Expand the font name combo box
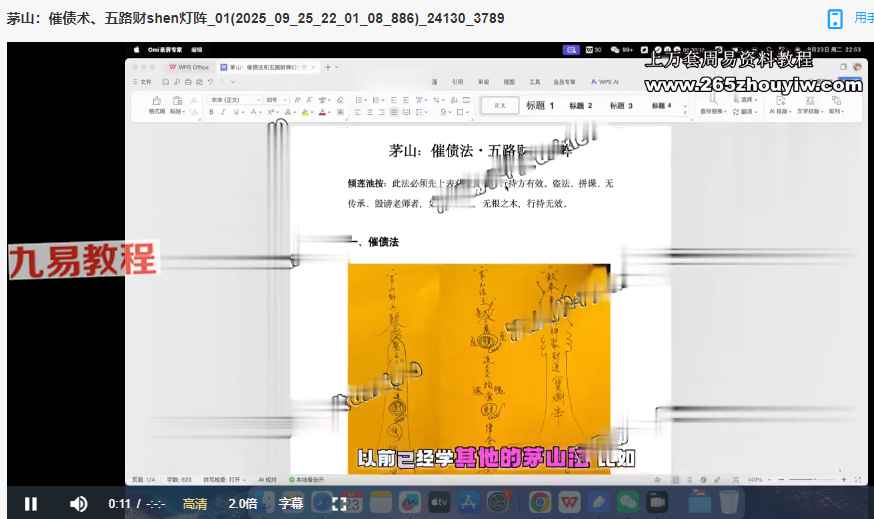Screen dimensions: 874x519 235,100
